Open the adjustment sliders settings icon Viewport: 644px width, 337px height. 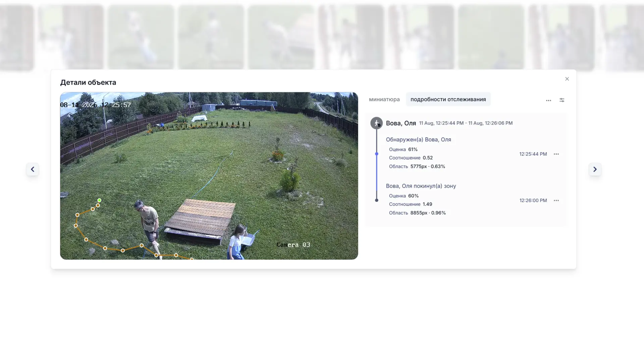point(562,100)
